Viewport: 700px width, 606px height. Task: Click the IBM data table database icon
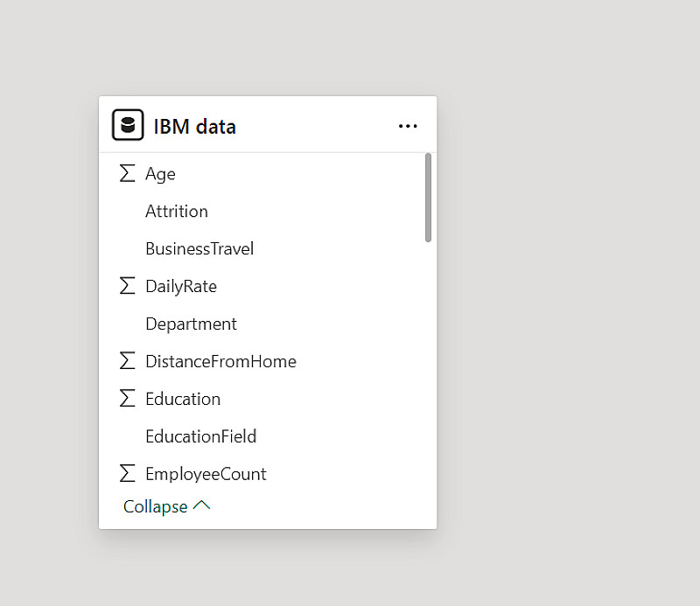[128, 125]
